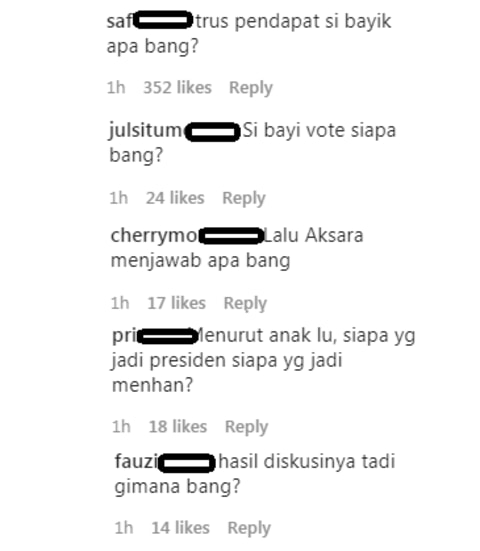Reply to the 'trus pendapat si bayik' comment
The image size is (480, 551).
click(x=251, y=88)
